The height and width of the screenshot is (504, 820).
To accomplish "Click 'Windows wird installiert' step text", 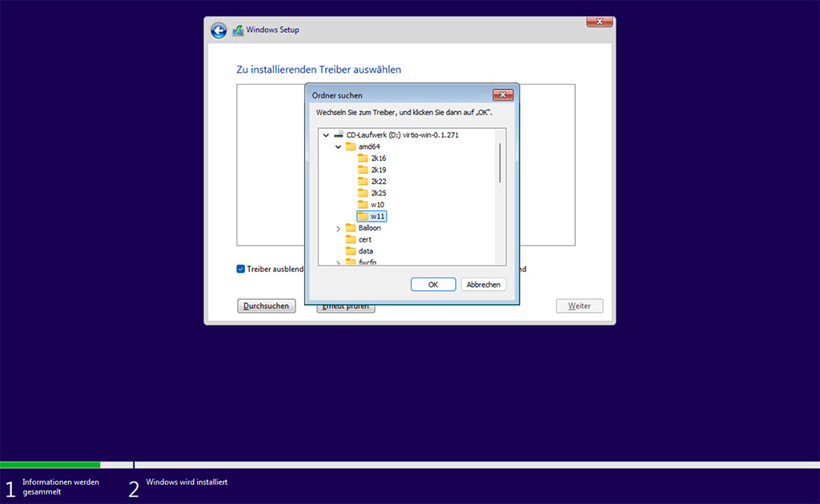I will [x=187, y=482].
